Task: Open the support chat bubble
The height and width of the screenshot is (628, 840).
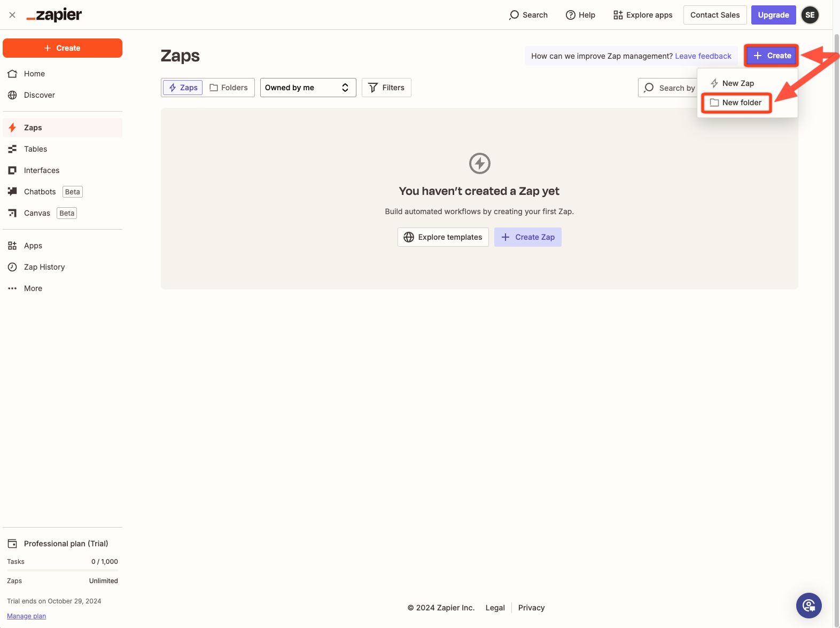Action: [809, 606]
